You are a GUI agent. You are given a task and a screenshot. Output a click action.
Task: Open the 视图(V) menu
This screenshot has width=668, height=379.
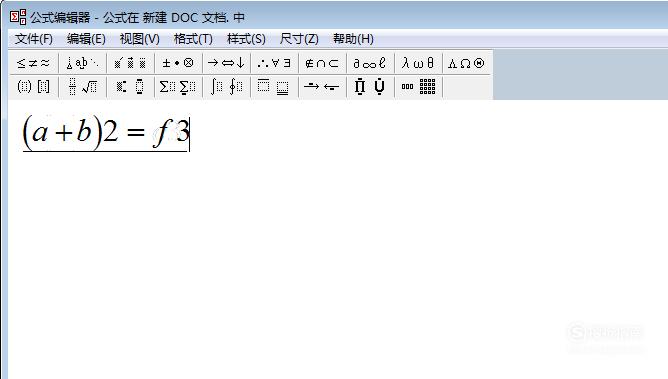[x=139, y=39]
